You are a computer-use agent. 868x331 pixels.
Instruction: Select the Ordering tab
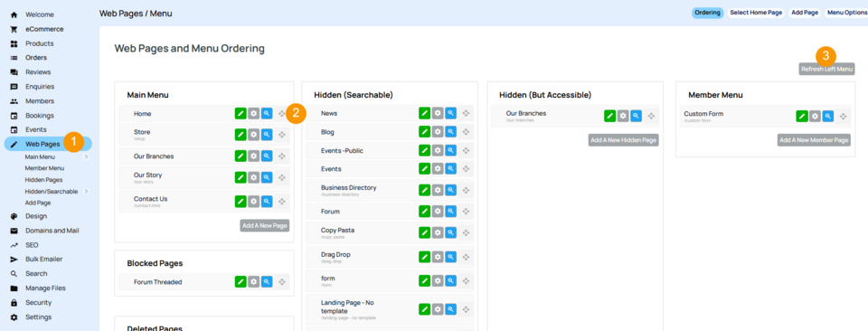707,13
